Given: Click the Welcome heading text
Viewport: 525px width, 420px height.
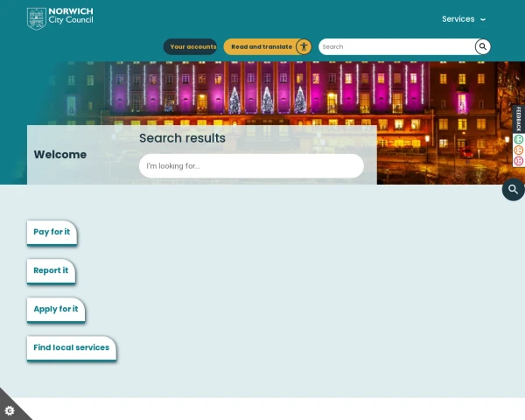Looking at the screenshot, I should [60, 155].
